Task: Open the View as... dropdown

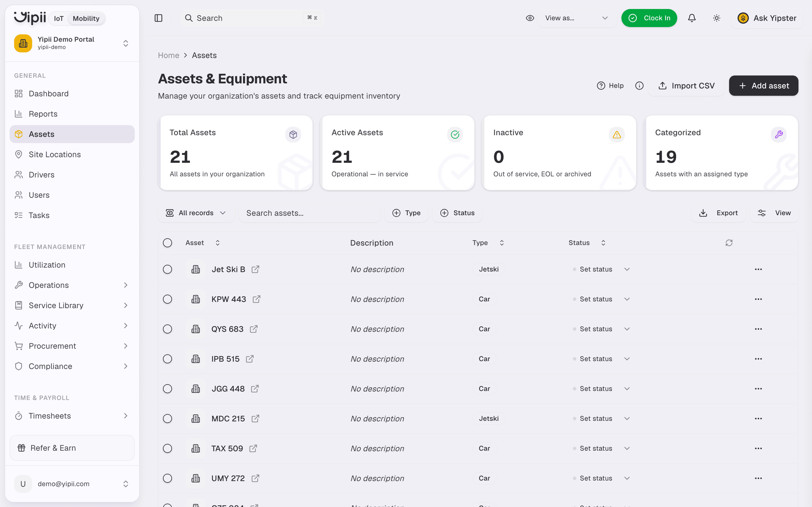Action: (577, 18)
